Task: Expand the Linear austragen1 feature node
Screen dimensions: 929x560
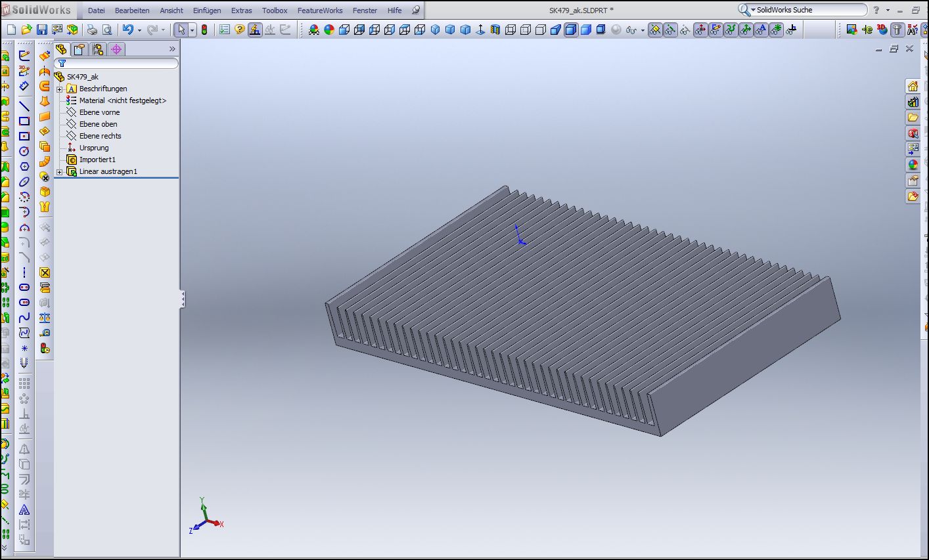Action: click(x=60, y=172)
